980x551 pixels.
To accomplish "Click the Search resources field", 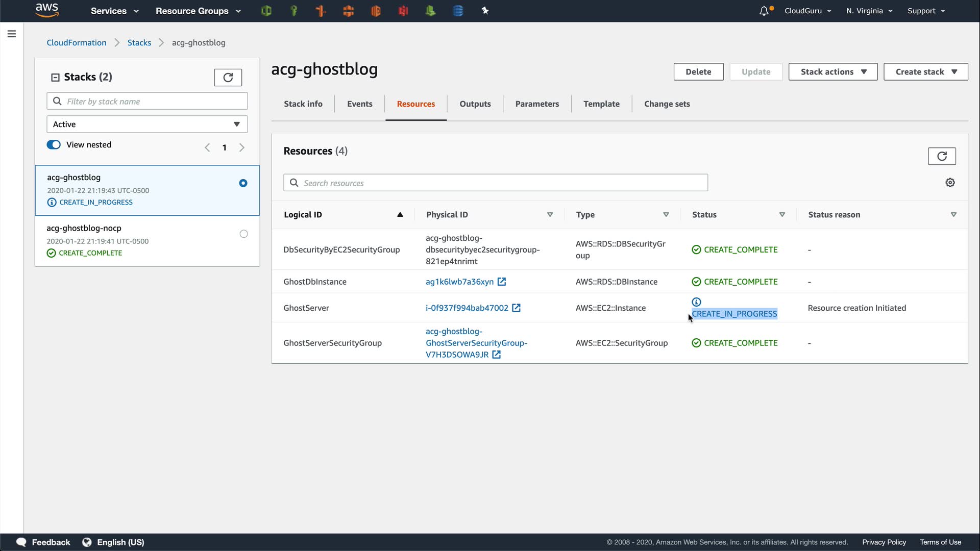I will pos(495,183).
